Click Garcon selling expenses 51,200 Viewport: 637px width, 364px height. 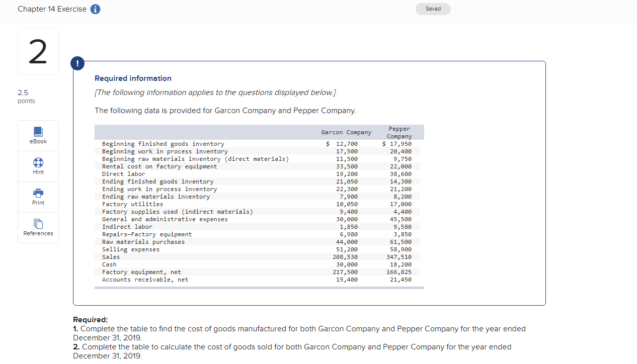pyautogui.click(x=348, y=249)
